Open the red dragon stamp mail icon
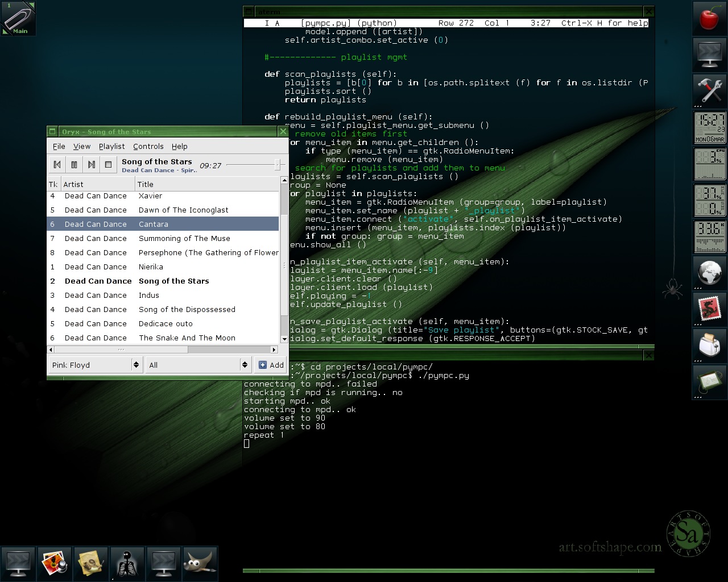The width and height of the screenshot is (728, 582). [709, 310]
